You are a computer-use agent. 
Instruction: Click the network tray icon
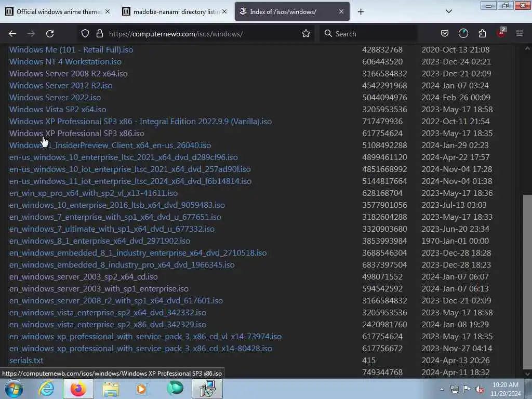tap(455, 390)
